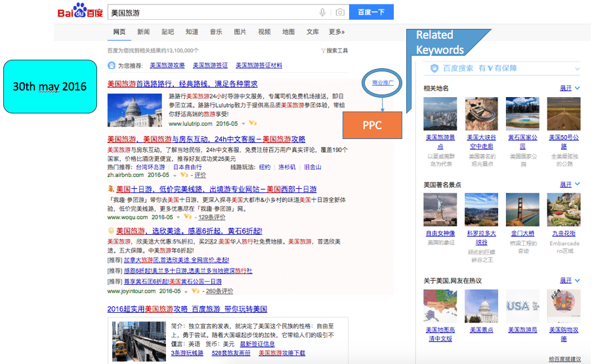The height and width of the screenshot is (364, 611).
Task: Click the 搜索工具 filter funnel icon
Action: click(x=322, y=51)
